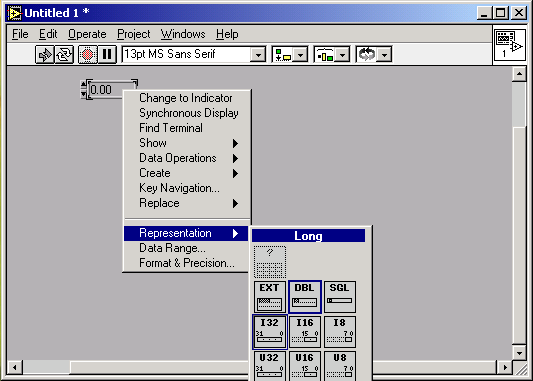The image size is (533, 381).
Task: Click the LabVIEW icon in title bar
Action: tap(15, 13)
